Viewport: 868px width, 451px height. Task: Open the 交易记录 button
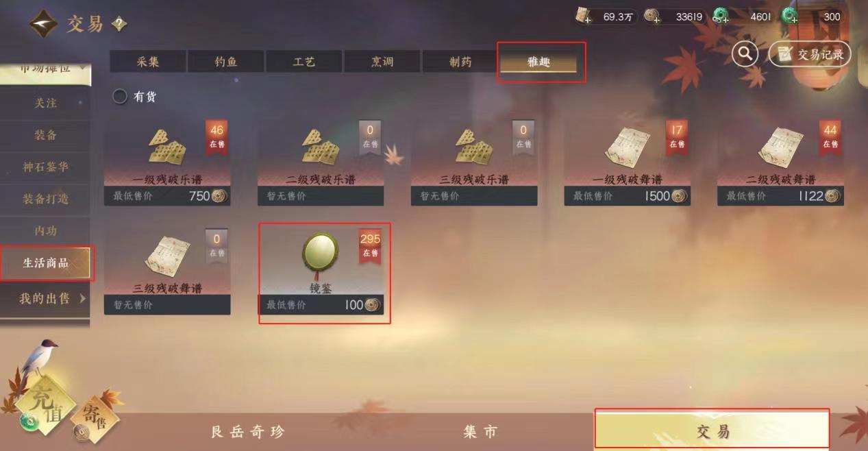810,54
